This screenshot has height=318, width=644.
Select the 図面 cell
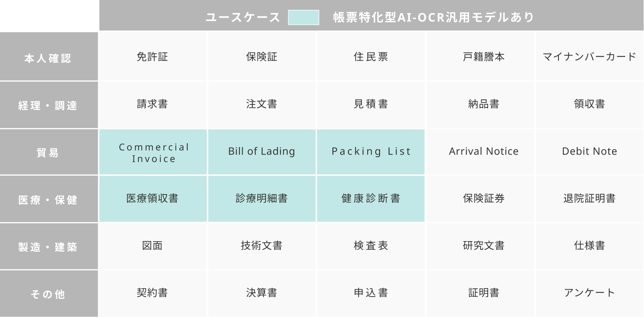tap(153, 246)
